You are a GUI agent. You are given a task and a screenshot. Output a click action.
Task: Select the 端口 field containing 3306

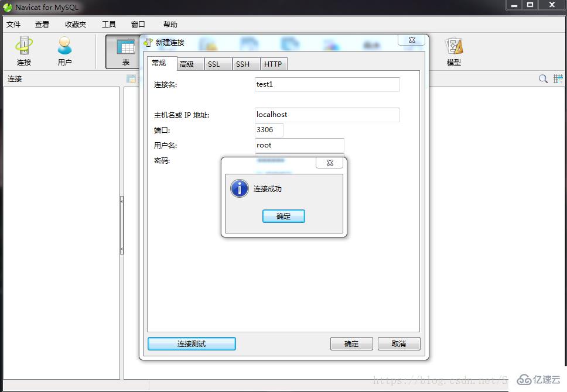click(x=268, y=130)
